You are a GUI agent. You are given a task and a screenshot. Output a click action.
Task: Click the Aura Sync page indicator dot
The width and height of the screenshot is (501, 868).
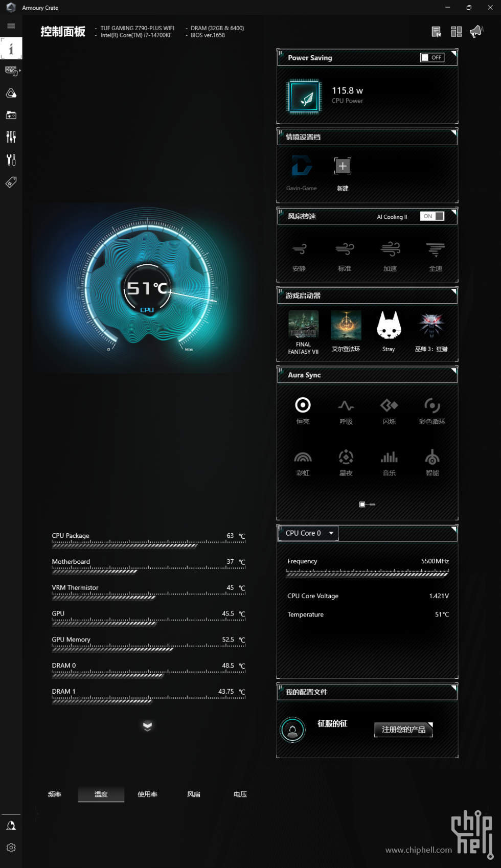coord(362,505)
